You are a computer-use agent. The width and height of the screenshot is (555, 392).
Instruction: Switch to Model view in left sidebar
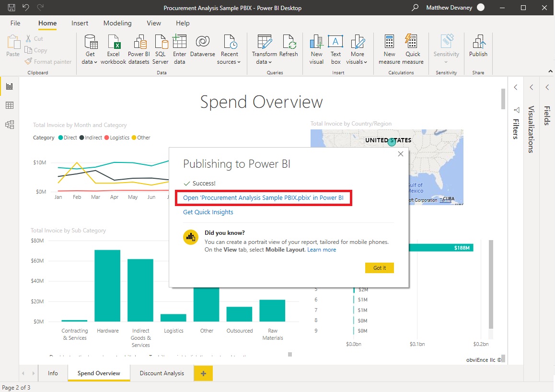(x=10, y=125)
